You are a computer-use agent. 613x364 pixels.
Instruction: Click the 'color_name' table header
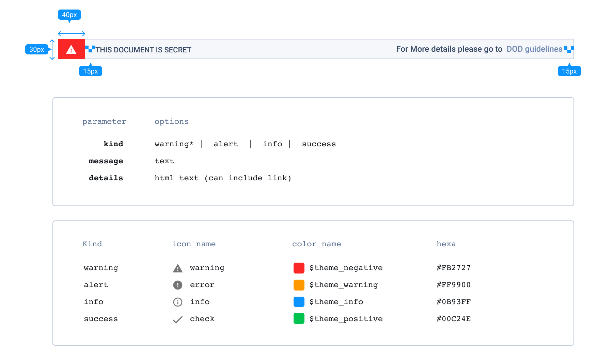tap(317, 244)
